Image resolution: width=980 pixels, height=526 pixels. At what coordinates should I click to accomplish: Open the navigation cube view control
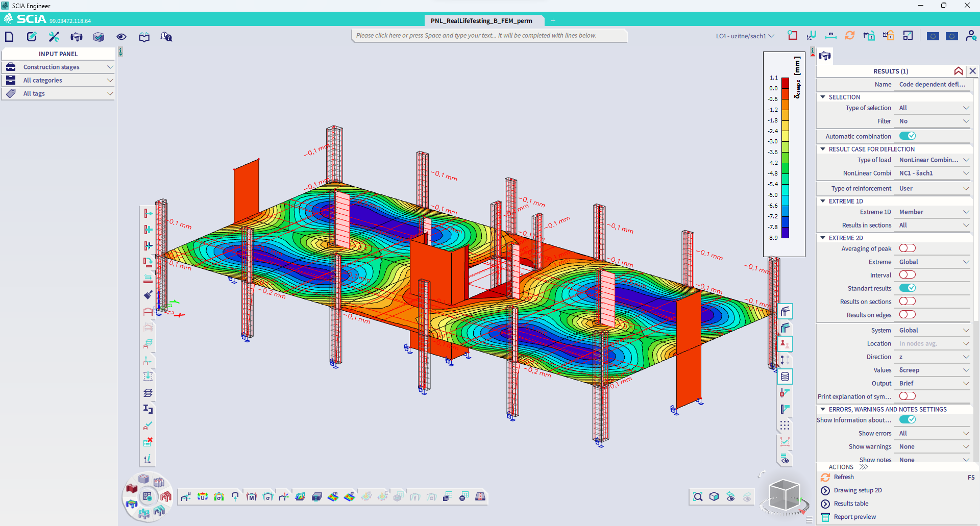point(785,495)
